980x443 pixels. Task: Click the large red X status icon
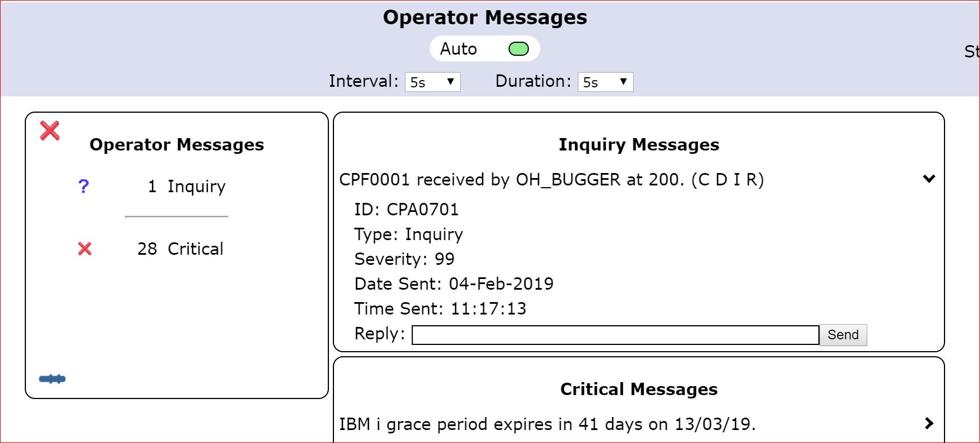pos(50,131)
